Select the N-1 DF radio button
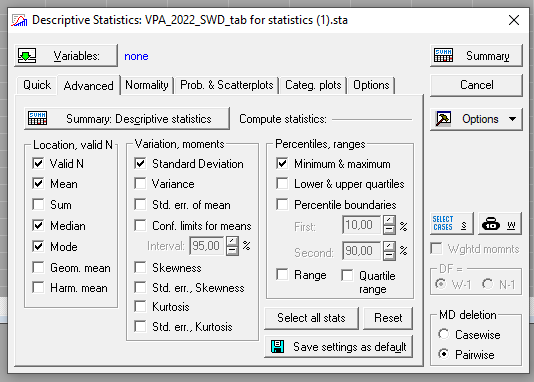The height and width of the screenshot is (382, 534). (488, 284)
